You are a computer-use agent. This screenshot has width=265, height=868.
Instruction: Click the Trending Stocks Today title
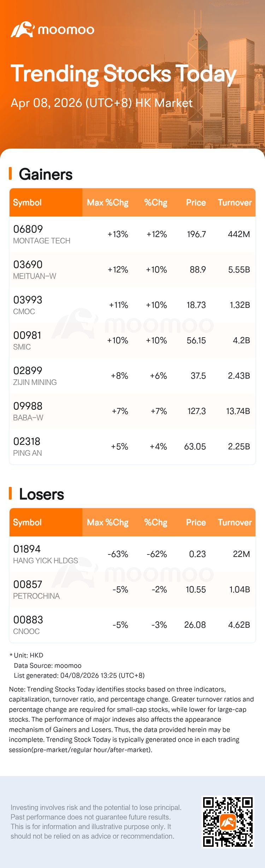click(x=123, y=74)
